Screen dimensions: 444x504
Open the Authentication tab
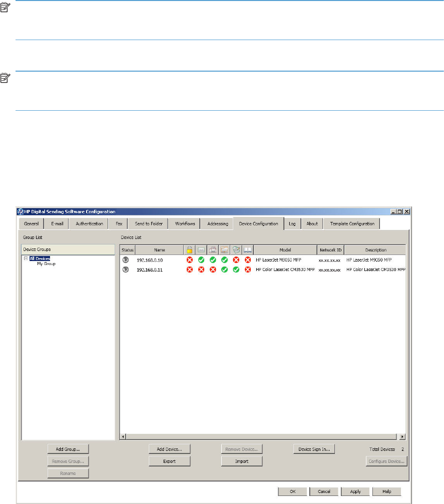(89, 224)
